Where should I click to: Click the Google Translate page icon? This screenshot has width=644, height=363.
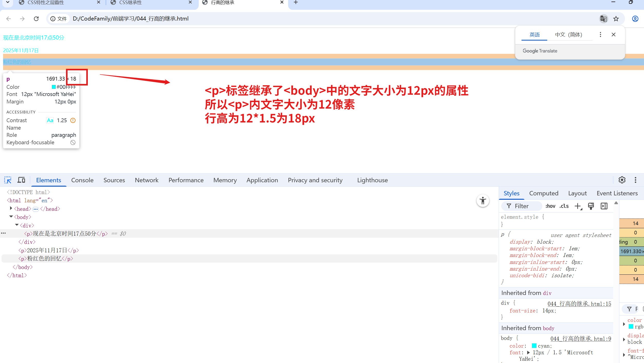pos(603,19)
